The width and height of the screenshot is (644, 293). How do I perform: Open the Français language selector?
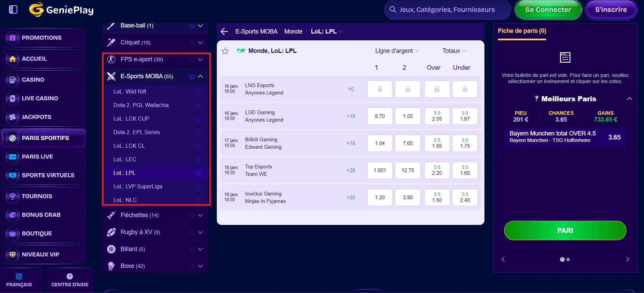19,280
